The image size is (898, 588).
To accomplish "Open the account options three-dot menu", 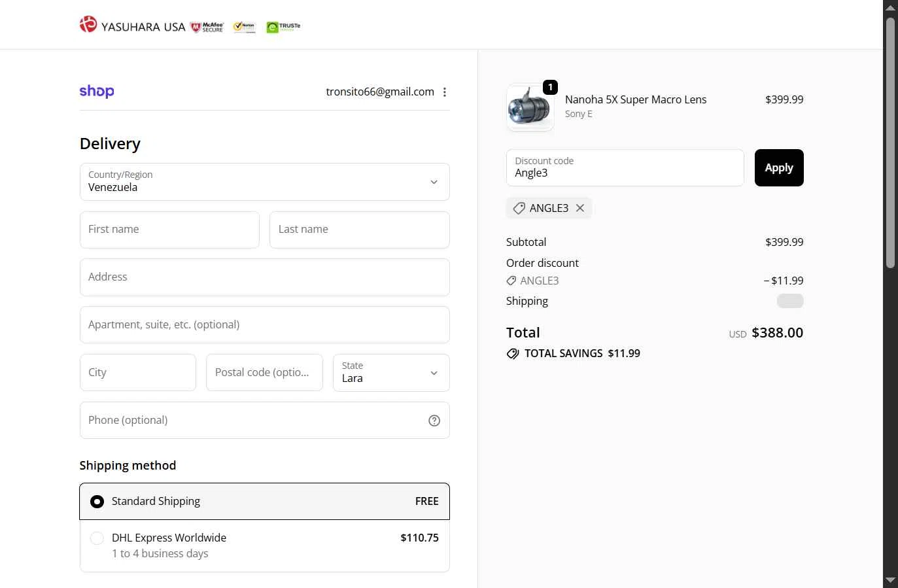I will 445,92.
